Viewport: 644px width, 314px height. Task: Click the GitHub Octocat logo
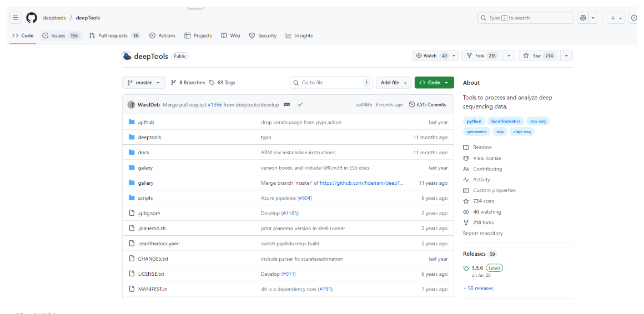tap(32, 18)
